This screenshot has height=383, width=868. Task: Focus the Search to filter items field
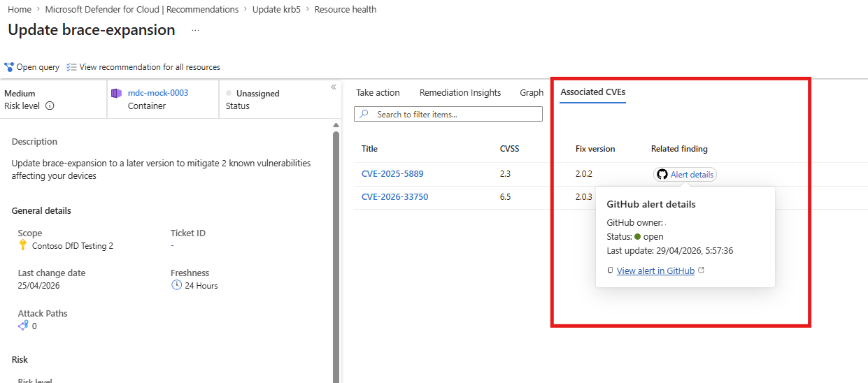tap(448, 114)
